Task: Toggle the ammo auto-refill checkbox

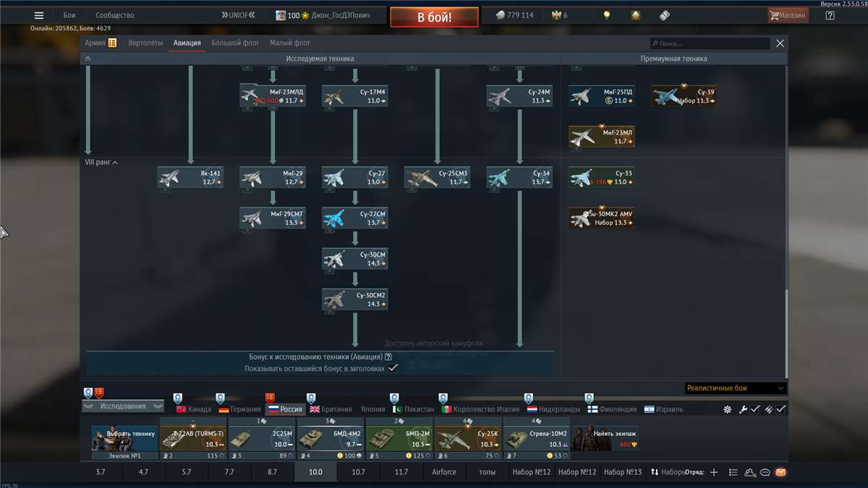Action: coord(780,409)
